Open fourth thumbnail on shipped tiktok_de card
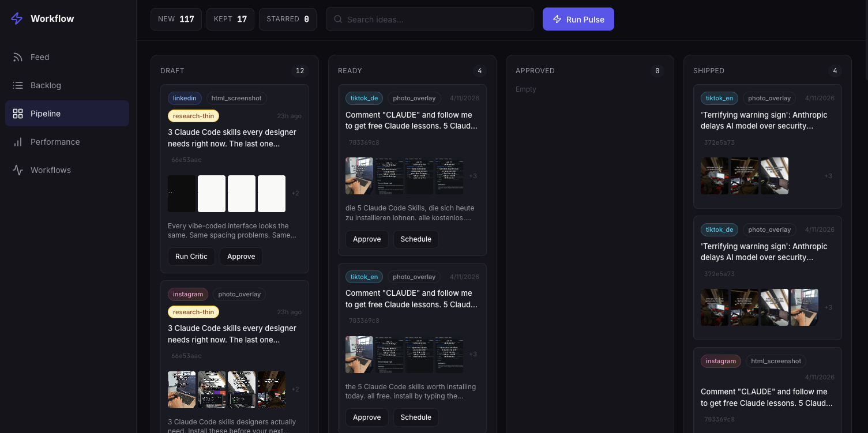 tap(805, 307)
